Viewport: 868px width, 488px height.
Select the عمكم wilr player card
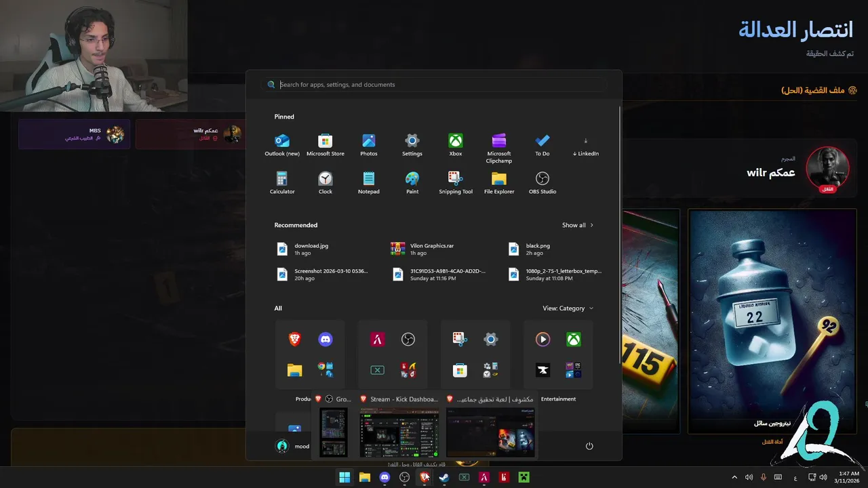coord(191,134)
